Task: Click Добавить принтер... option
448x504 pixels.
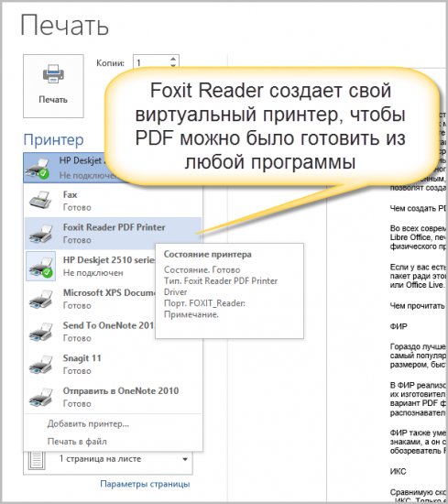Action: 88,423
